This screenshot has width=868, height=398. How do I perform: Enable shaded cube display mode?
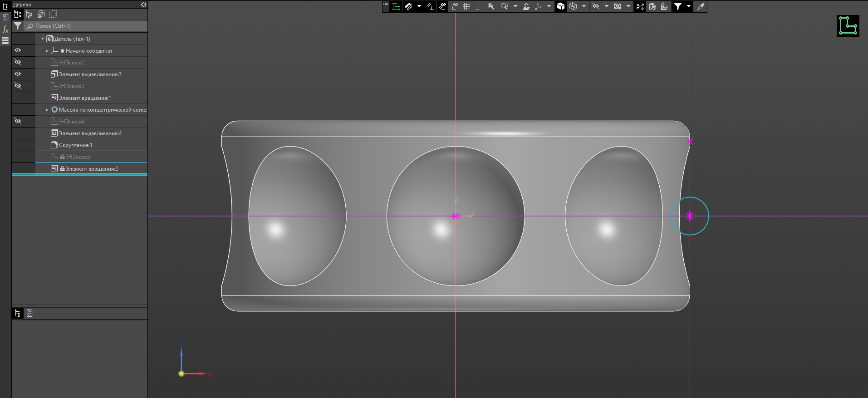point(561,6)
